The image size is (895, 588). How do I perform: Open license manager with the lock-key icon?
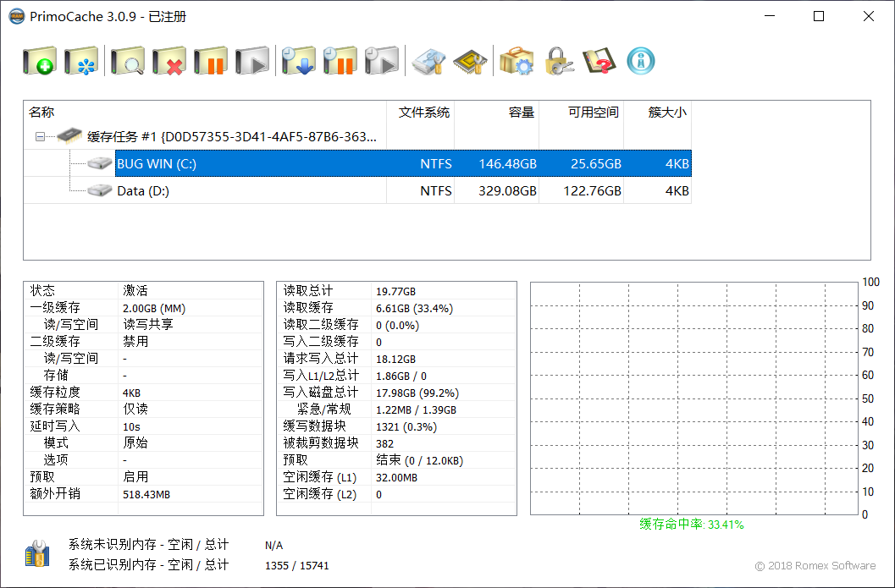click(559, 61)
